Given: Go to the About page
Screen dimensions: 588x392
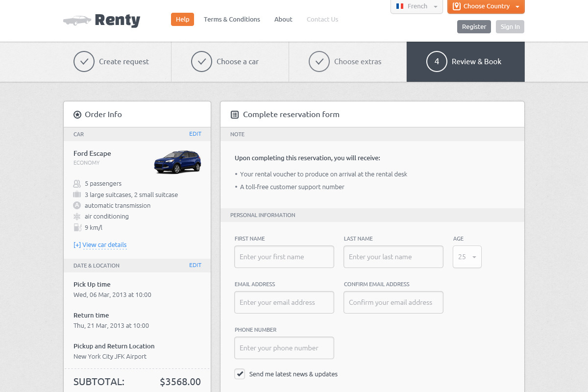Looking at the screenshot, I should (283, 20).
